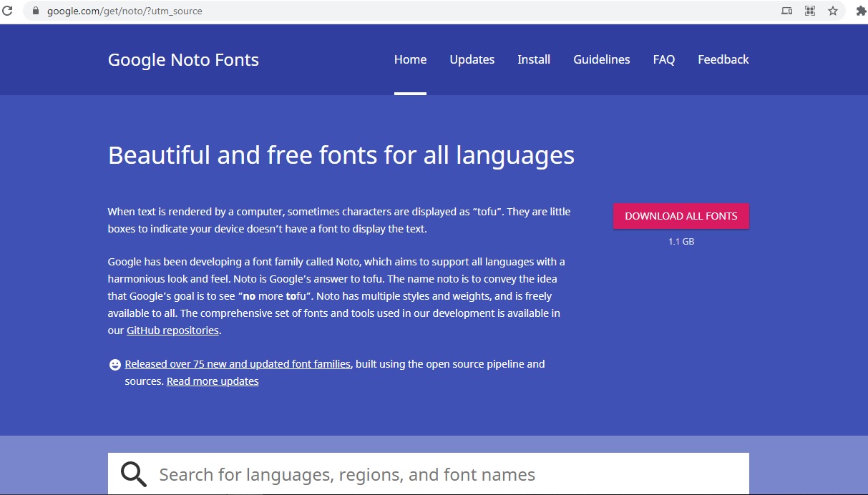Reload the page with the refresh icon

click(8, 11)
